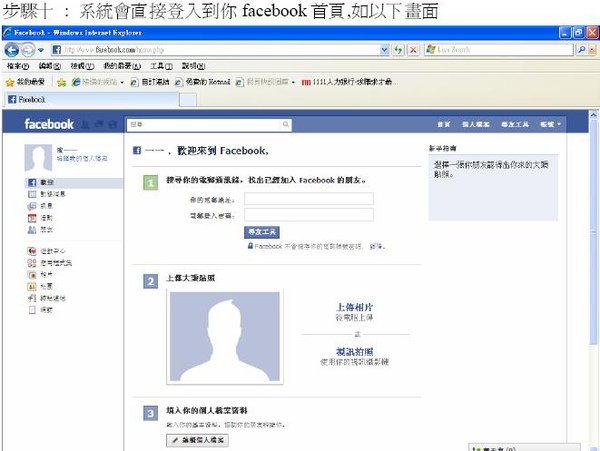Open the 編輯(E) menu

(x=49, y=66)
